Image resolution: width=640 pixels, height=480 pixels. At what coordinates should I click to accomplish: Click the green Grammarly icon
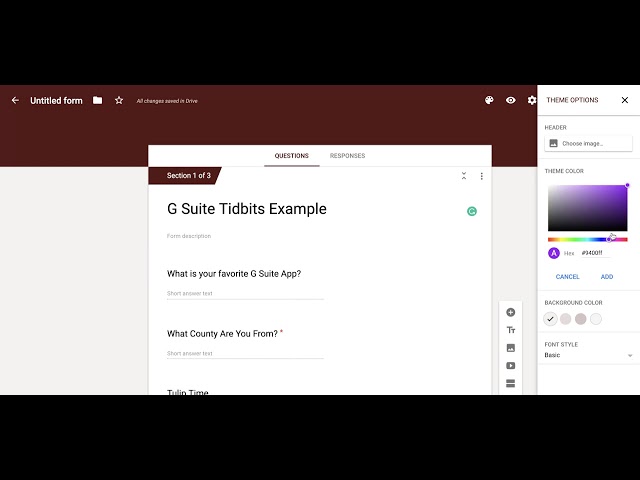tap(472, 211)
